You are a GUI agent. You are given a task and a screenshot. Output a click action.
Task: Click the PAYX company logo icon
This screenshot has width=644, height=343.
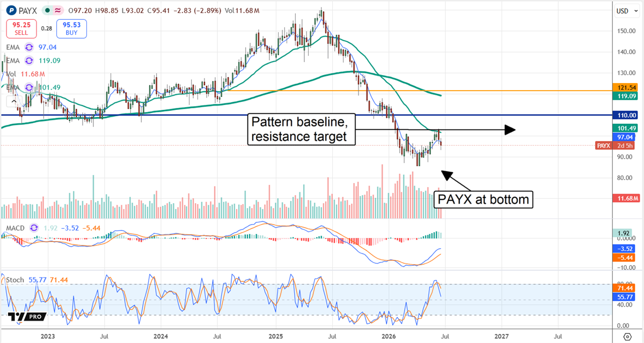[12, 10]
